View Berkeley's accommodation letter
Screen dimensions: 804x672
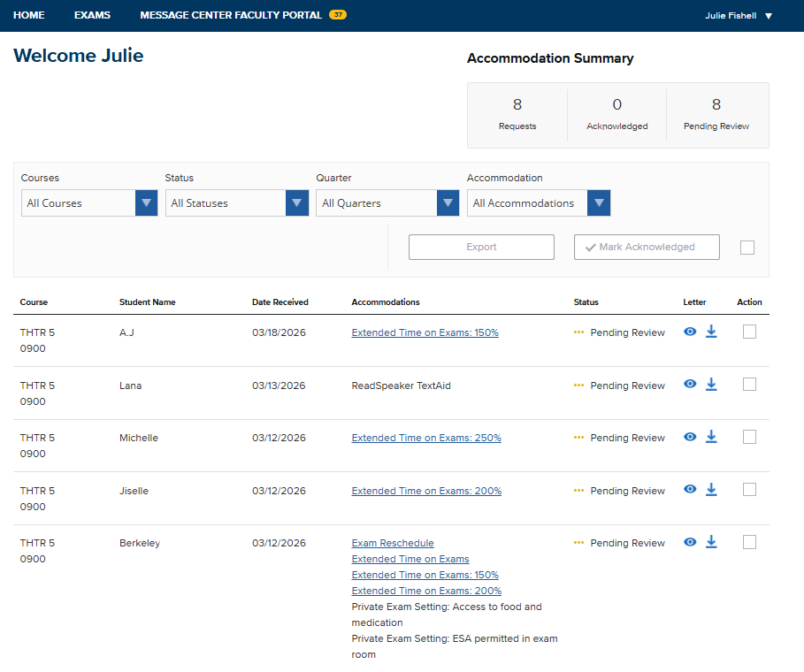point(690,541)
